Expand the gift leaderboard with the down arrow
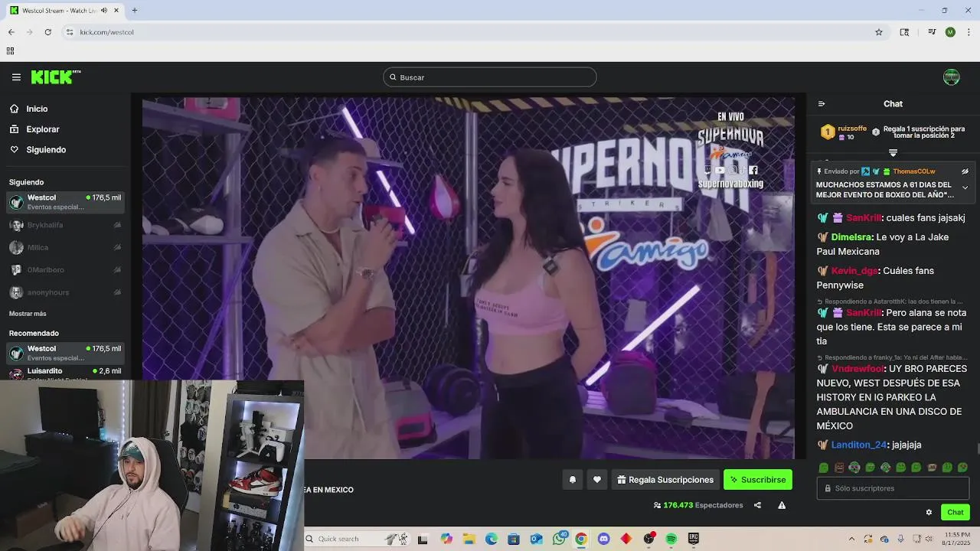 (893, 153)
